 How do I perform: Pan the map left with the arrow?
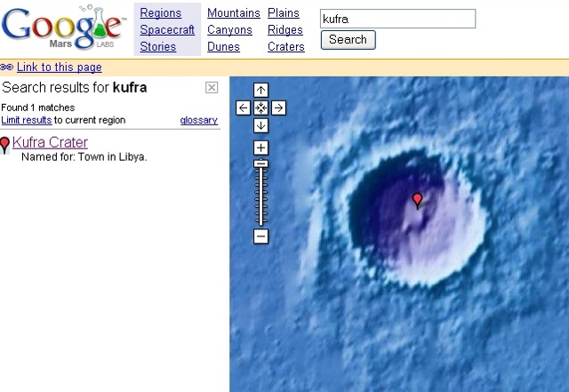[x=243, y=108]
